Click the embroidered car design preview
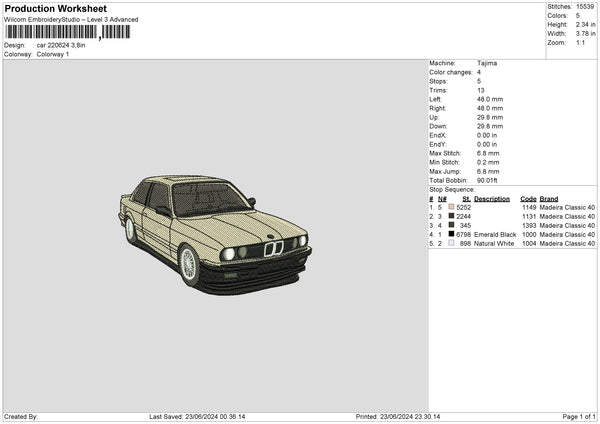Screen dimensions: 600x424 click(214, 234)
